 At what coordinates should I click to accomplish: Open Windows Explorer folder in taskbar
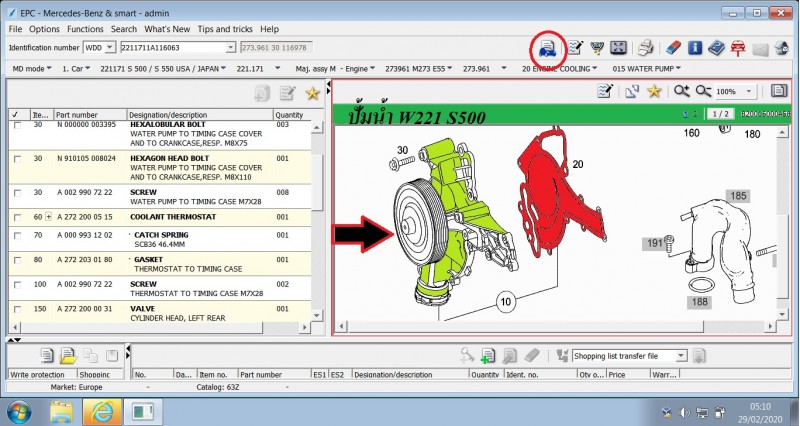point(62,412)
